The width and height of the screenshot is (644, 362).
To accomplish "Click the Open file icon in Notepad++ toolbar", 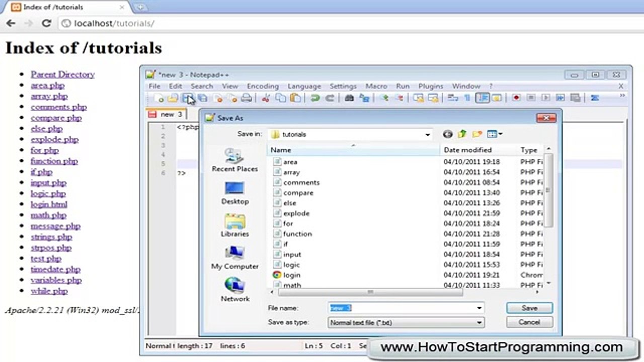I will [173, 98].
